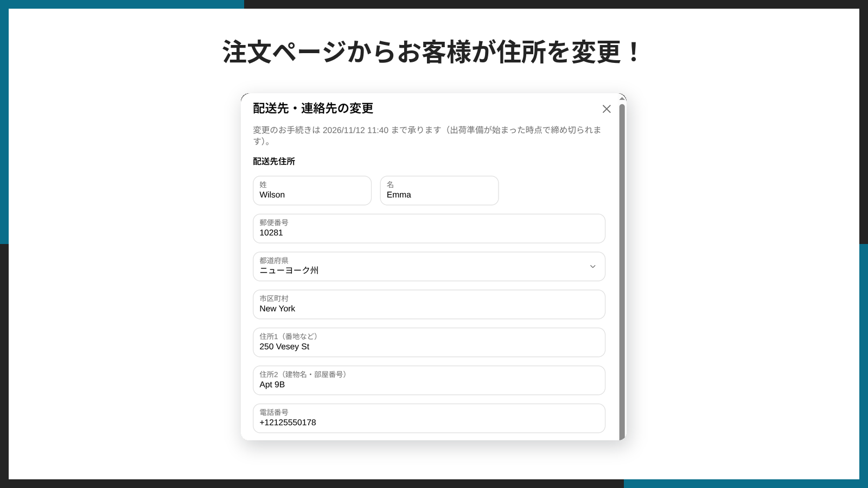Click the scrollbar up arrow in the dialog
Screen dimensions: 868x488
622,99
